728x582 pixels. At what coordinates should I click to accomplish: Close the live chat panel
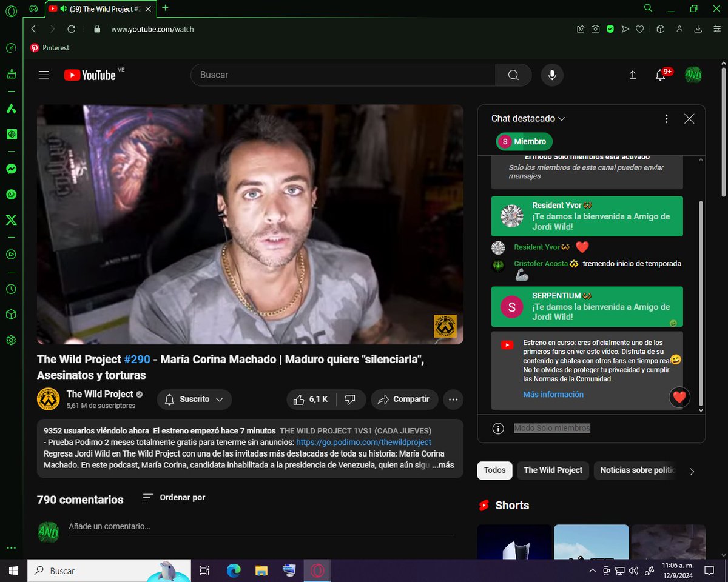[x=689, y=119]
